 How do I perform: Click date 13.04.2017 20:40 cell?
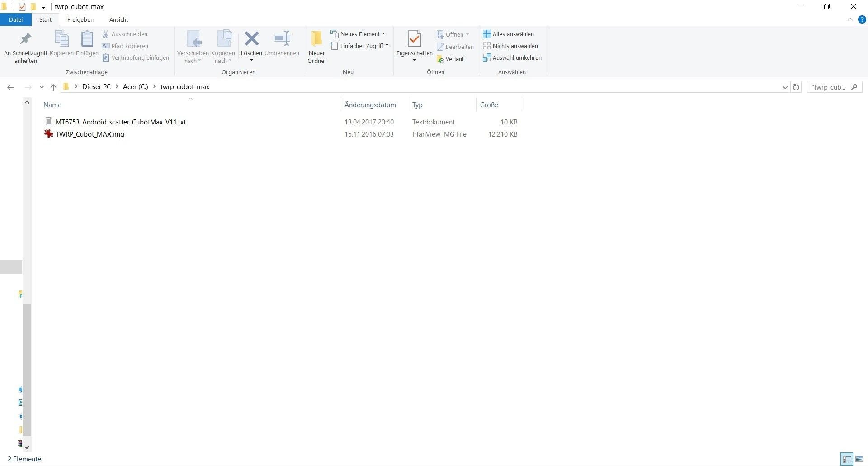[x=369, y=122]
